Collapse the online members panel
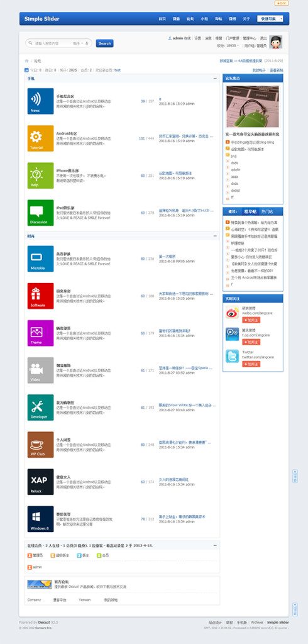Image resolution: width=308 pixels, height=644 pixels. [x=215, y=545]
